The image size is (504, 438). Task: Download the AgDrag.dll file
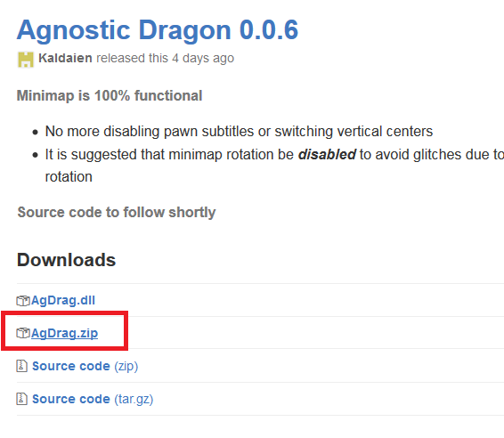coord(63,300)
